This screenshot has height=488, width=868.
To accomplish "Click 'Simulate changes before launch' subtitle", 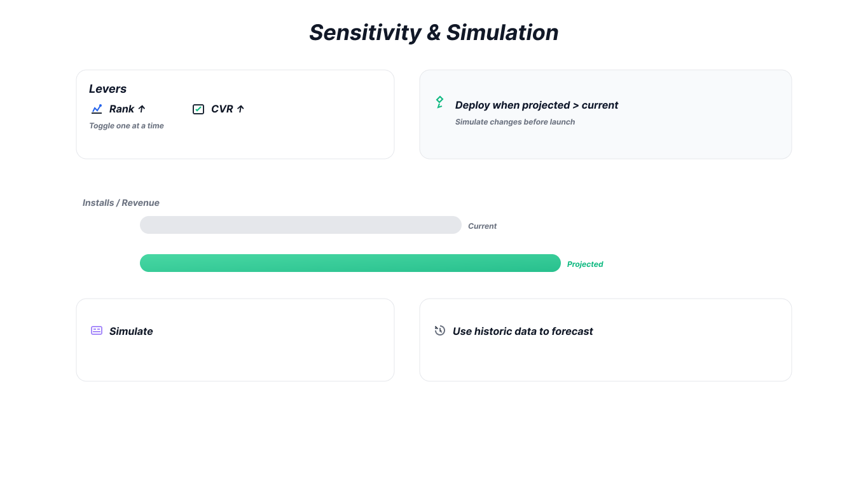I will tap(515, 122).
